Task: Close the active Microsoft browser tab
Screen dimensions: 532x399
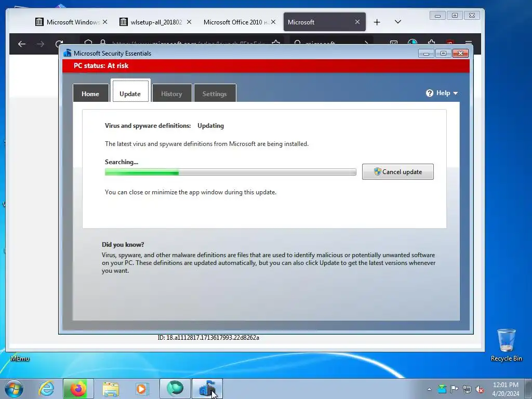Action: tap(357, 22)
